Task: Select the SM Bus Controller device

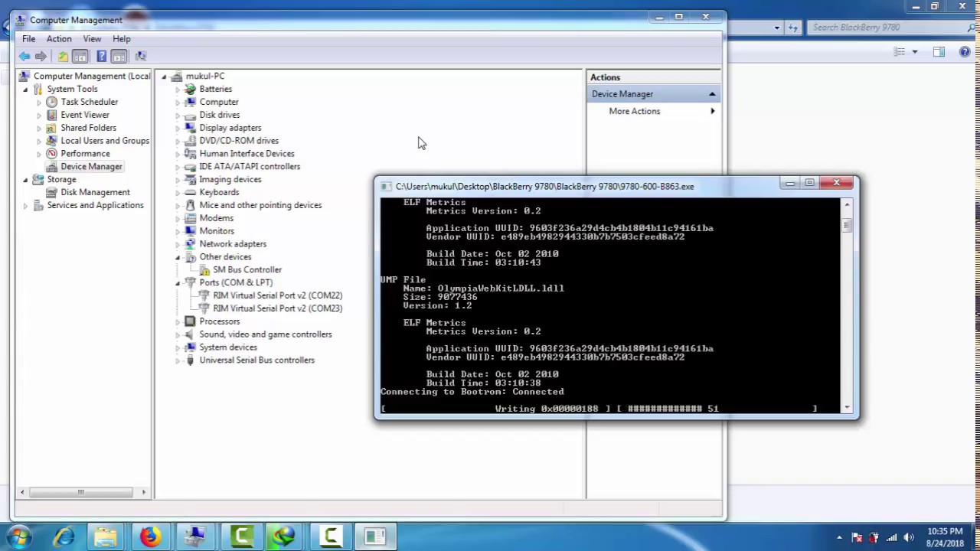Action: click(x=247, y=269)
